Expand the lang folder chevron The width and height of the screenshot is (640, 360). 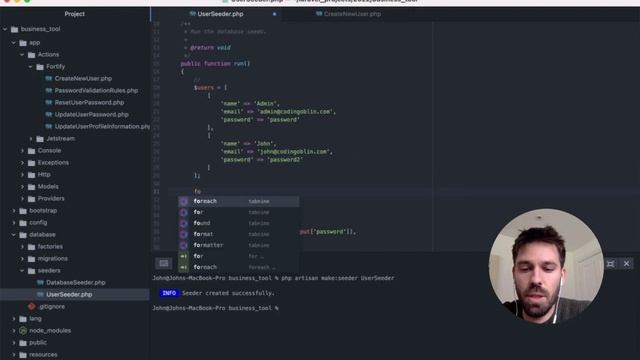point(13,319)
